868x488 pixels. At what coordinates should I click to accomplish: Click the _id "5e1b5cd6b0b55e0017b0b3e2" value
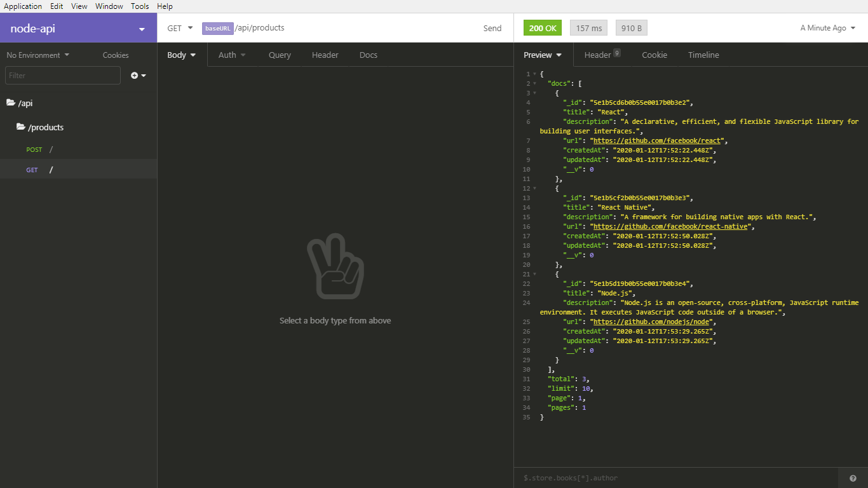tap(640, 102)
